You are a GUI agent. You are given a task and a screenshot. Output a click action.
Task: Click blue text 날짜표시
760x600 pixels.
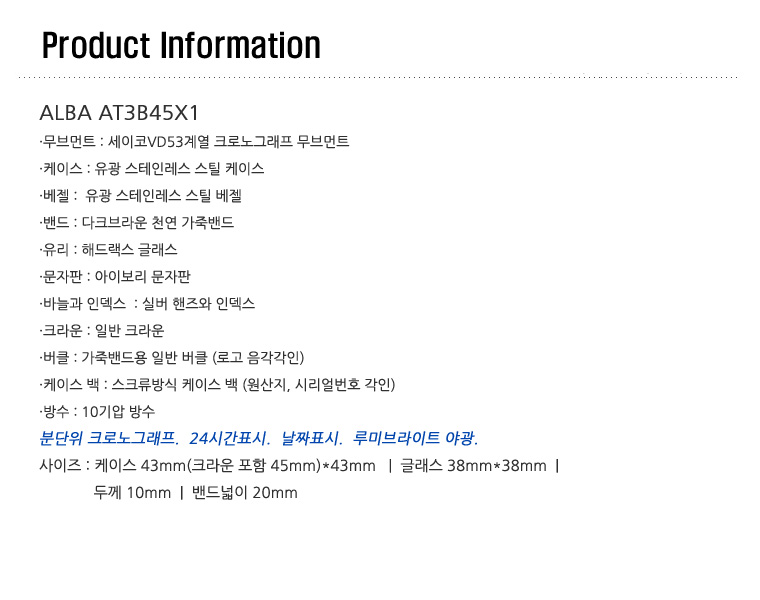(312, 438)
